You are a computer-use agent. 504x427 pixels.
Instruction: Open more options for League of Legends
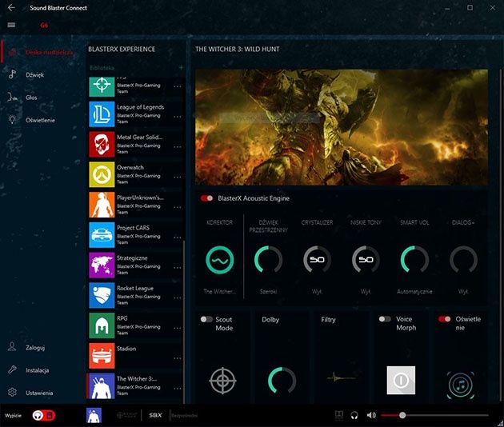[x=178, y=117]
